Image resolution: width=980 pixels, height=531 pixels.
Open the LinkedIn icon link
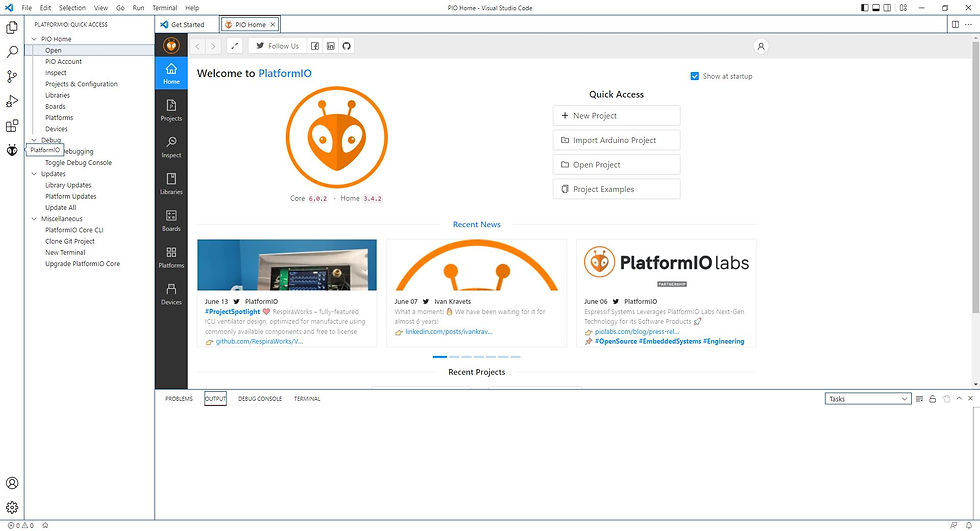pos(331,46)
